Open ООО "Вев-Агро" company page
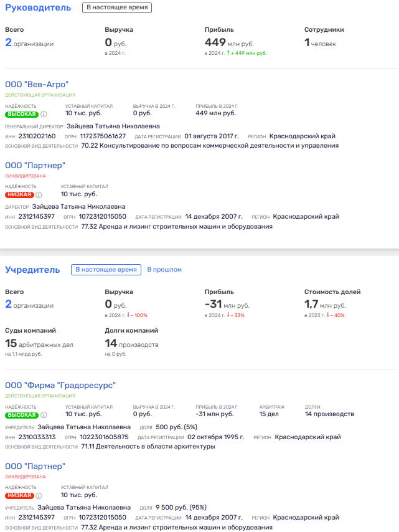The height and width of the screenshot is (532, 399). click(37, 85)
